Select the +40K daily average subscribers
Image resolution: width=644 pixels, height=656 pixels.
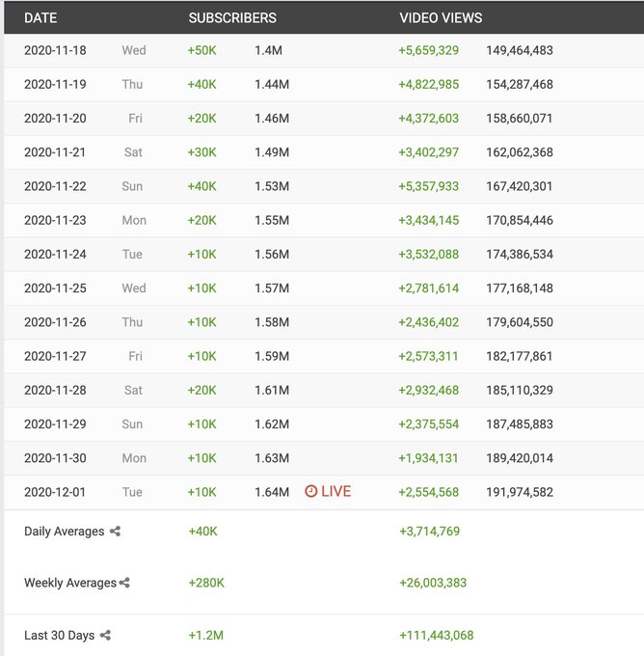[202, 532]
